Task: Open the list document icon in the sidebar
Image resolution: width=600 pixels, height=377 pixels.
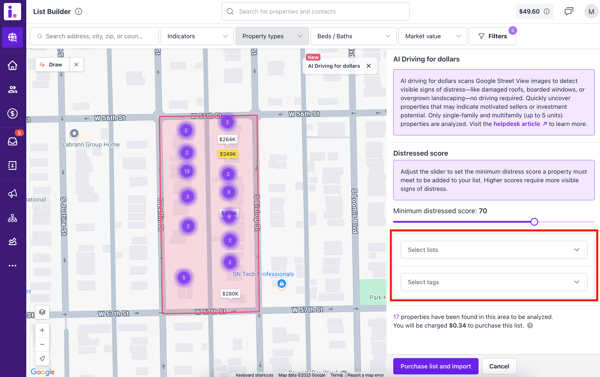Action: pyautogui.click(x=12, y=165)
